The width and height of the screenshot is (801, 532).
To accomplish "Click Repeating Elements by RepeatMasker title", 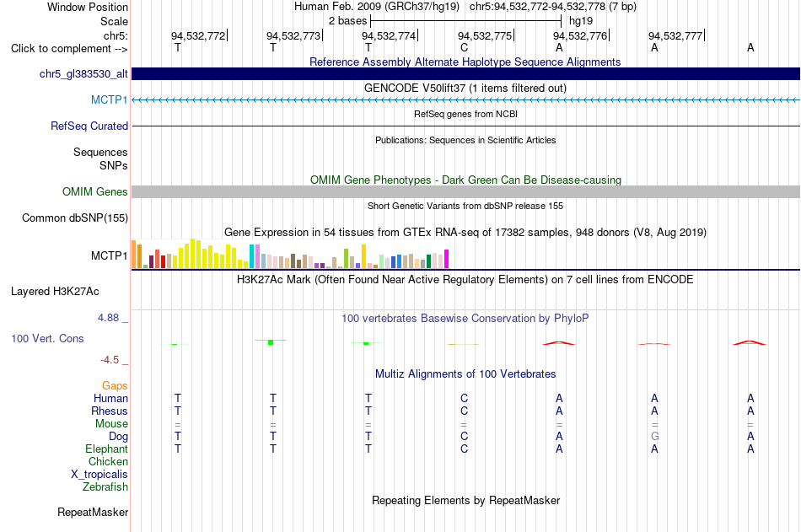I will click(465, 500).
